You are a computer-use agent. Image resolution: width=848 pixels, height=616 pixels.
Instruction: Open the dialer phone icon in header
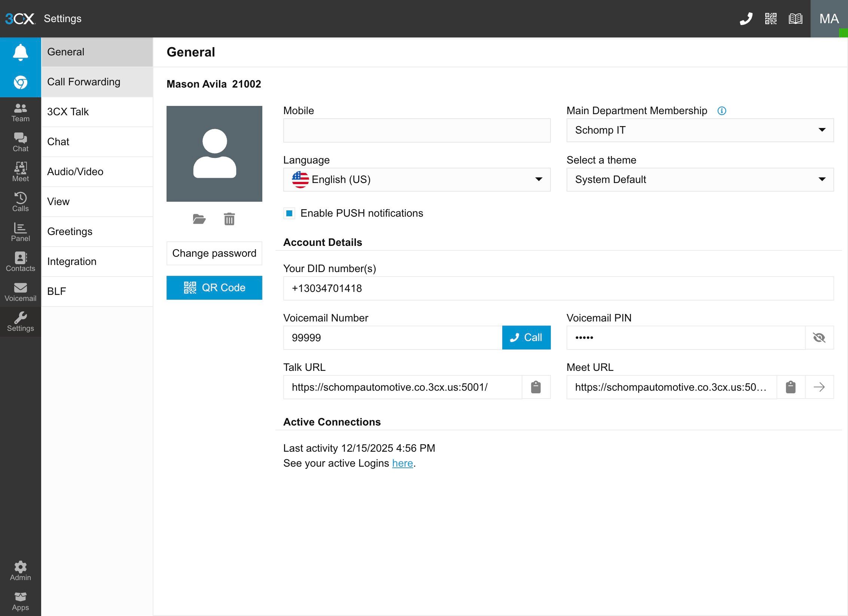(x=746, y=19)
